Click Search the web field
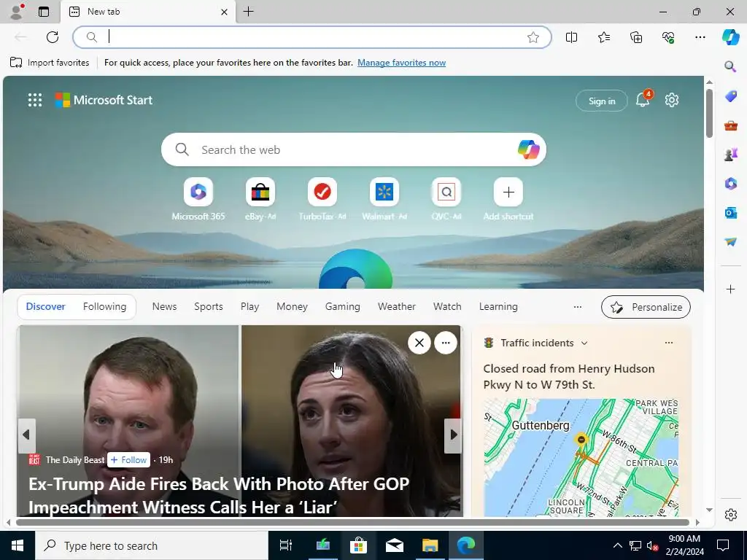 354,149
